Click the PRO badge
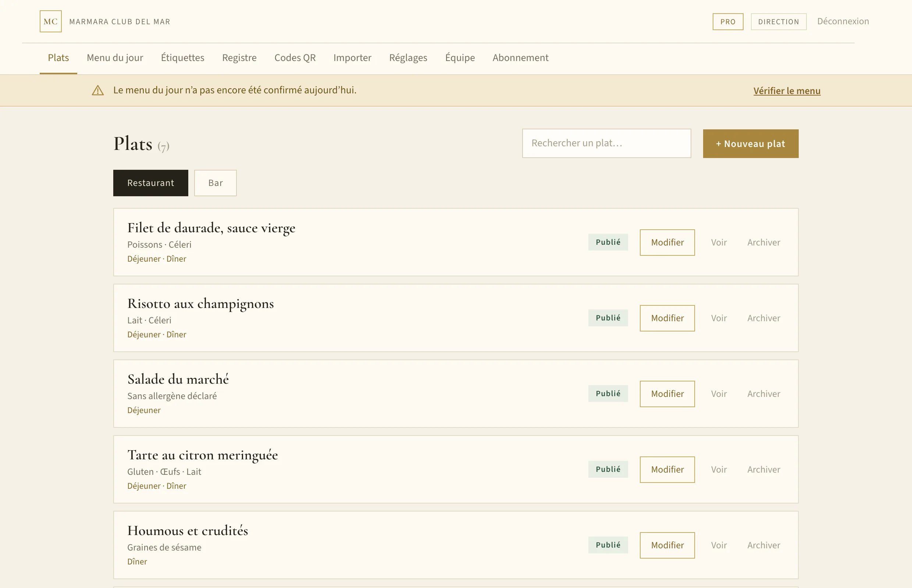Screen dimensions: 912x588 (728, 22)
